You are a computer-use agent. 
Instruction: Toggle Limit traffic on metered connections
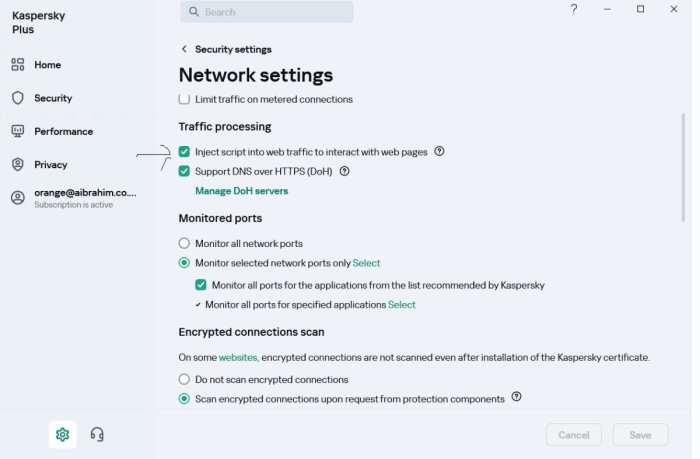click(x=184, y=99)
